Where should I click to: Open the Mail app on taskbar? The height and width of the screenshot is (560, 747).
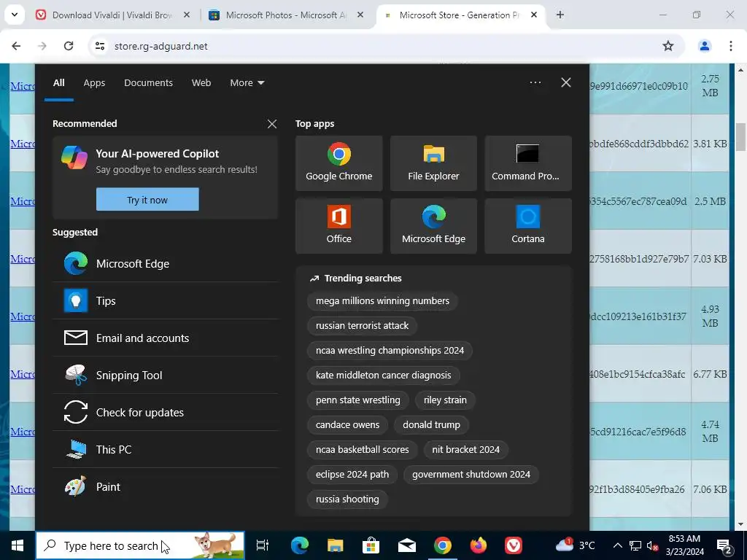[x=407, y=545]
